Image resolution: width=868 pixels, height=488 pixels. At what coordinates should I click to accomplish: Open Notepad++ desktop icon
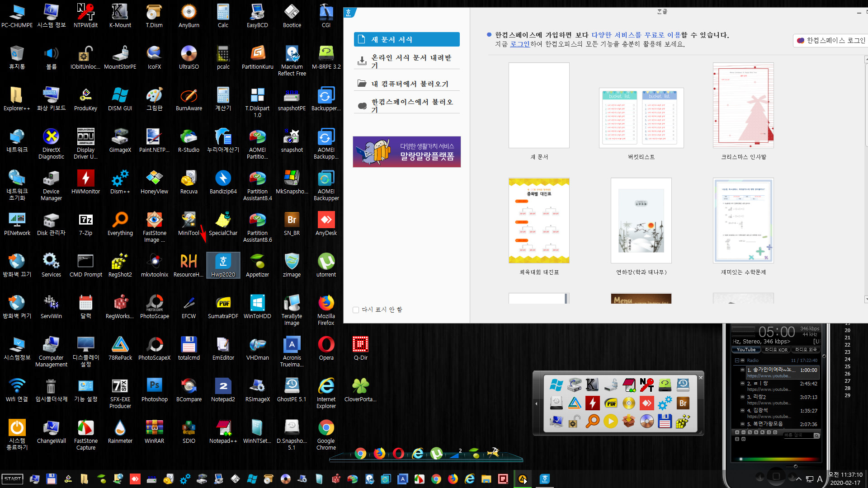(x=223, y=432)
